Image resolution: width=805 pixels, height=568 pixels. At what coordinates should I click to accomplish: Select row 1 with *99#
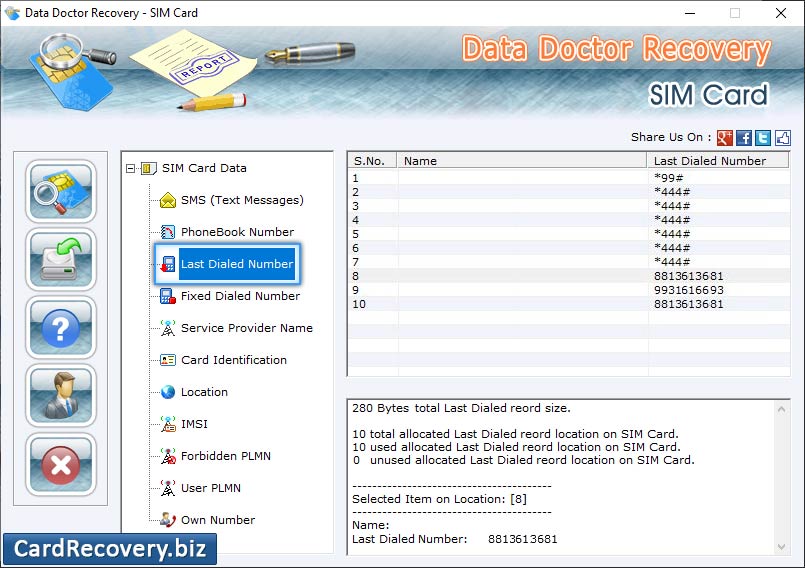(569, 178)
